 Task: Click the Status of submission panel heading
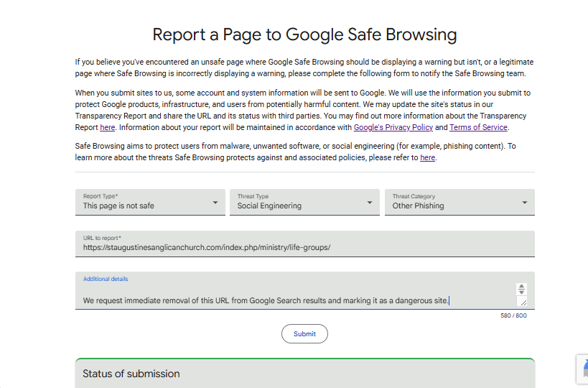coord(131,374)
